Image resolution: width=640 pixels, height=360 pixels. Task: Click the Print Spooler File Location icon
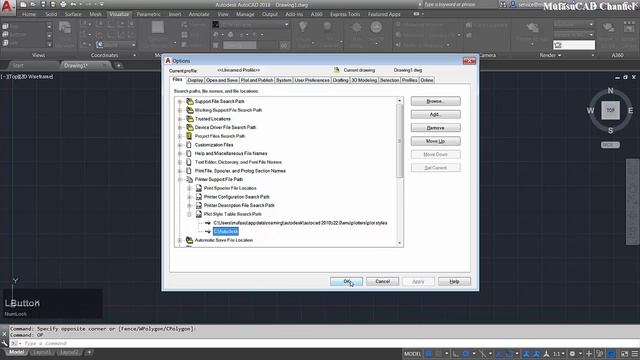198,188
